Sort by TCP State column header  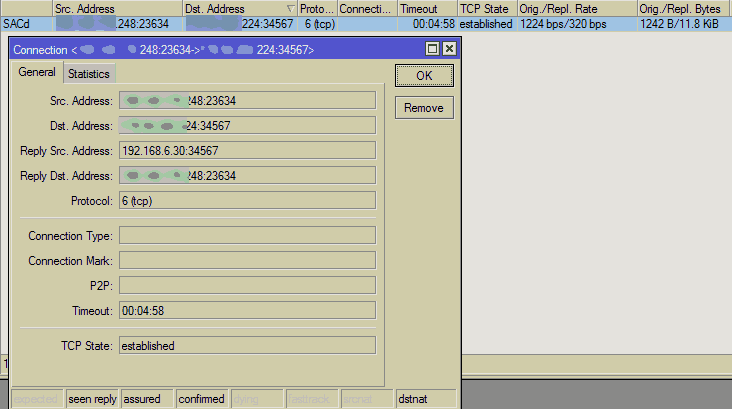point(487,8)
